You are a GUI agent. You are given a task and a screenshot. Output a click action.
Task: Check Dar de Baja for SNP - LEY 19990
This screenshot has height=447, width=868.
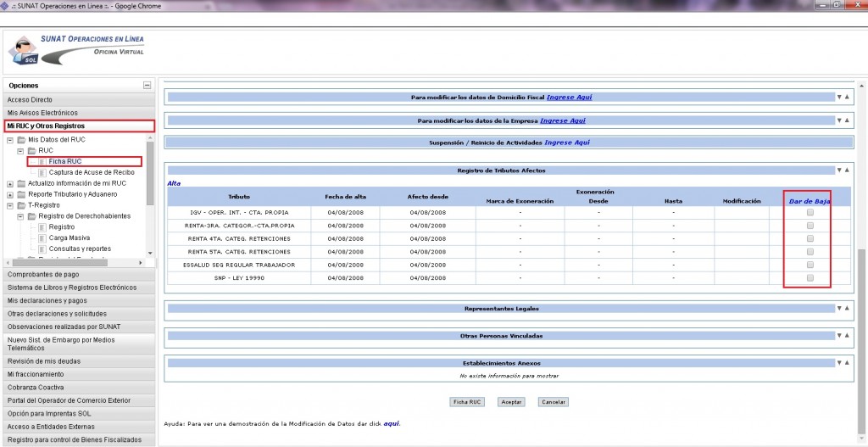pos(810,278)
